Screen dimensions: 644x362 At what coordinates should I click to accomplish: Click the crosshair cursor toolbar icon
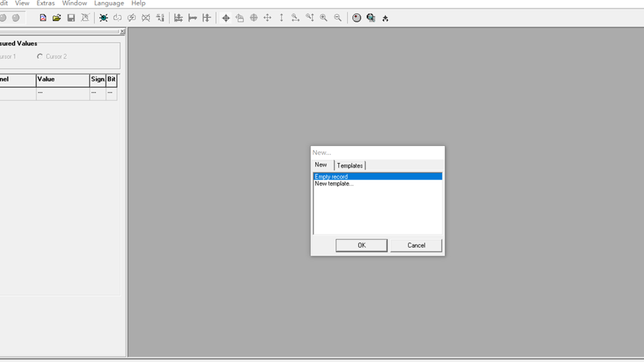click(x=226, y=18)
